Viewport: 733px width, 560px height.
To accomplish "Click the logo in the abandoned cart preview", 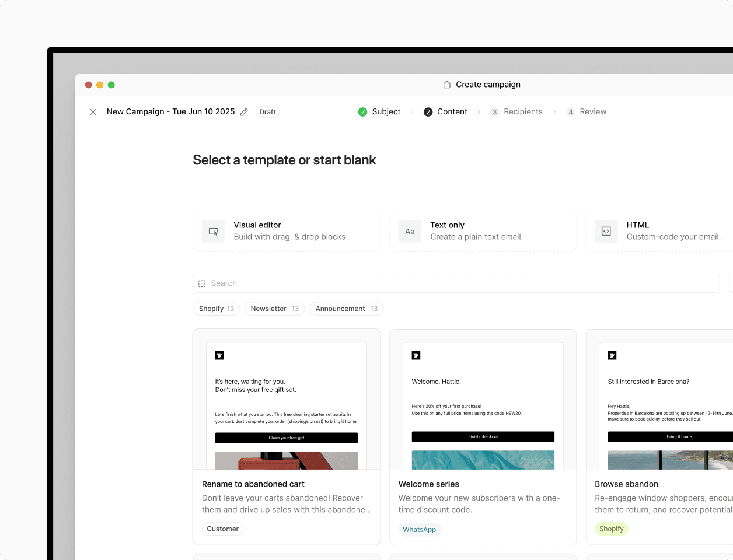I will [x=219, y=355].
